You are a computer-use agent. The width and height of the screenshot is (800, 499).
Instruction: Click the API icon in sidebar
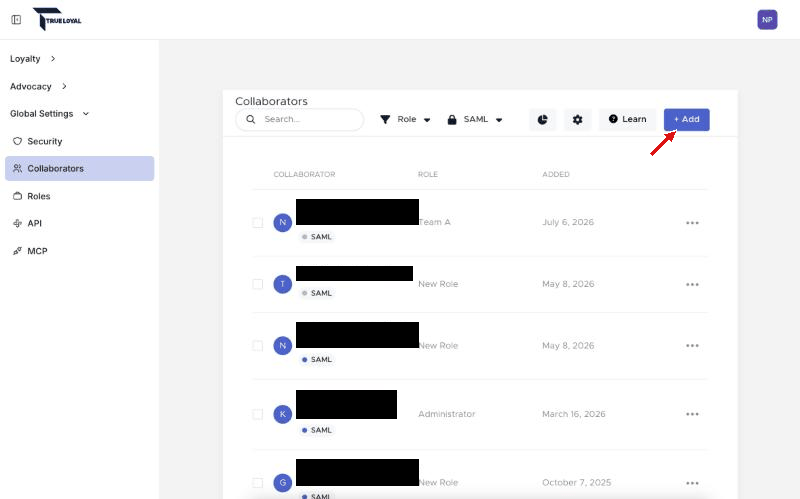[x=17, y=223]
